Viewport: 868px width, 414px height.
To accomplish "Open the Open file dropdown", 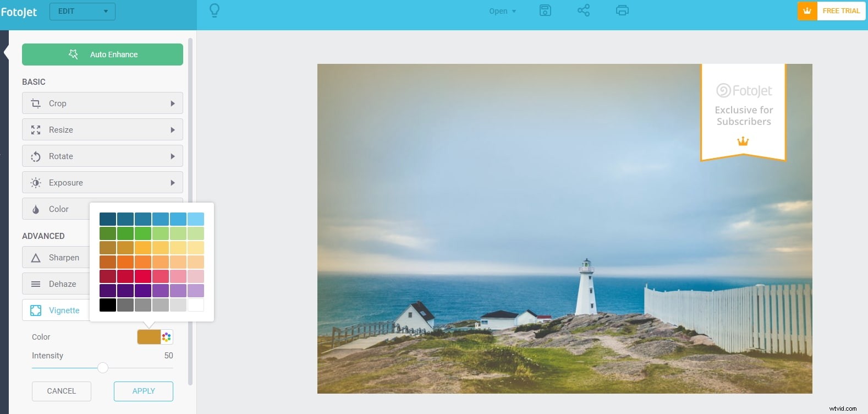I will 503,11.
